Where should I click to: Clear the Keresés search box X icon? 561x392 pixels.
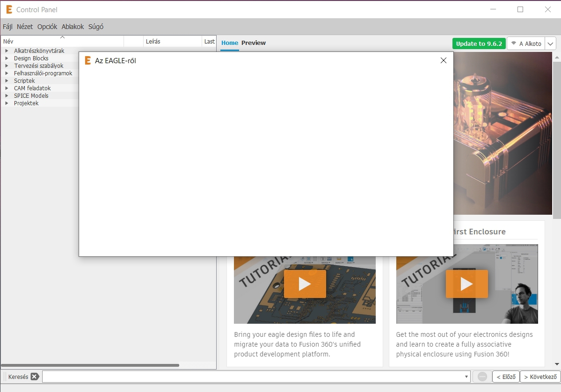pos(35,377)
